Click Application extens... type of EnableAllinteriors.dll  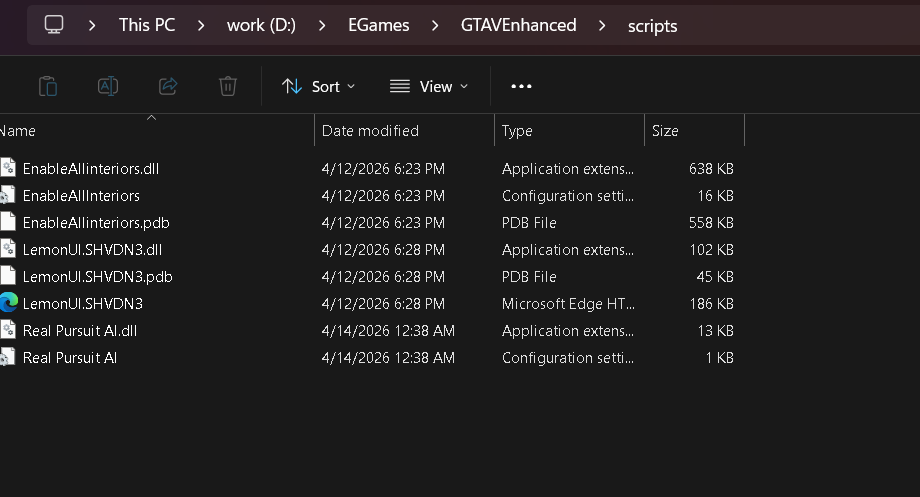coord(568,168)
